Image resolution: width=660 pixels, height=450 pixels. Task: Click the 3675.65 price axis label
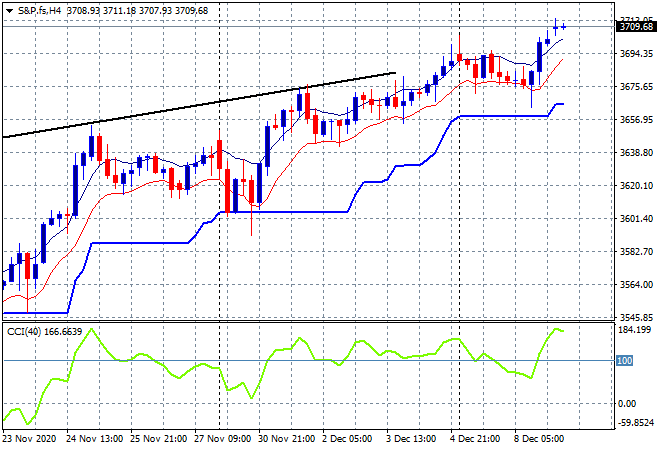pos(636,86)
